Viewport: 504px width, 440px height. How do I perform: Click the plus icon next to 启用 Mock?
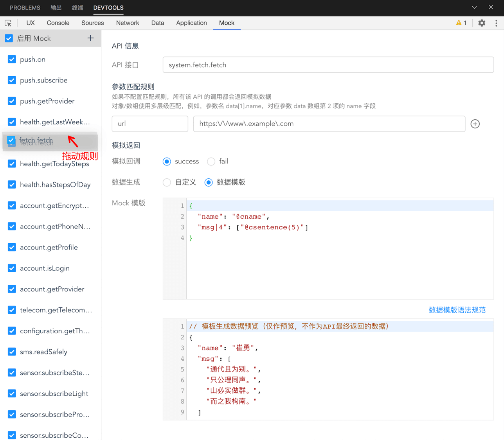tap(90, 38)
